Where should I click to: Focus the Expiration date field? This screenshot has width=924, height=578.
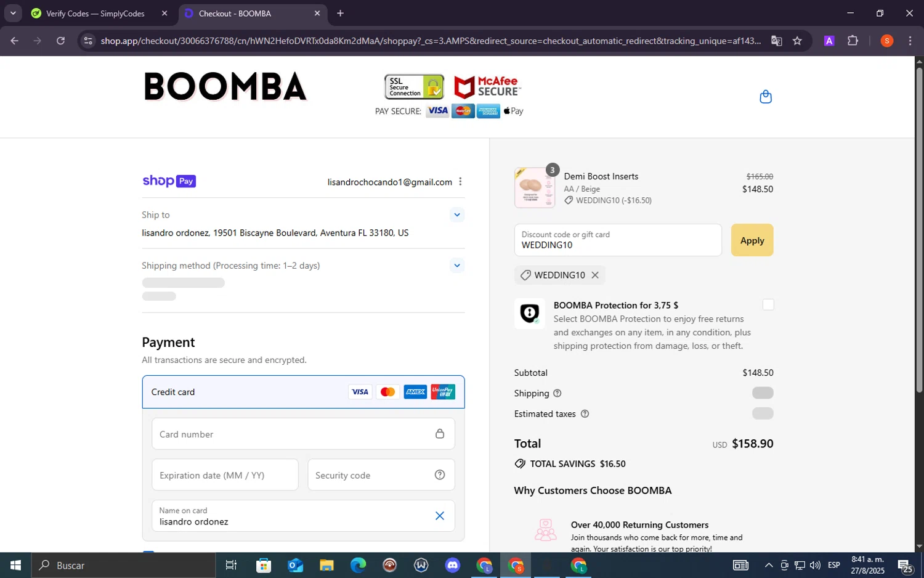[225, 475]
